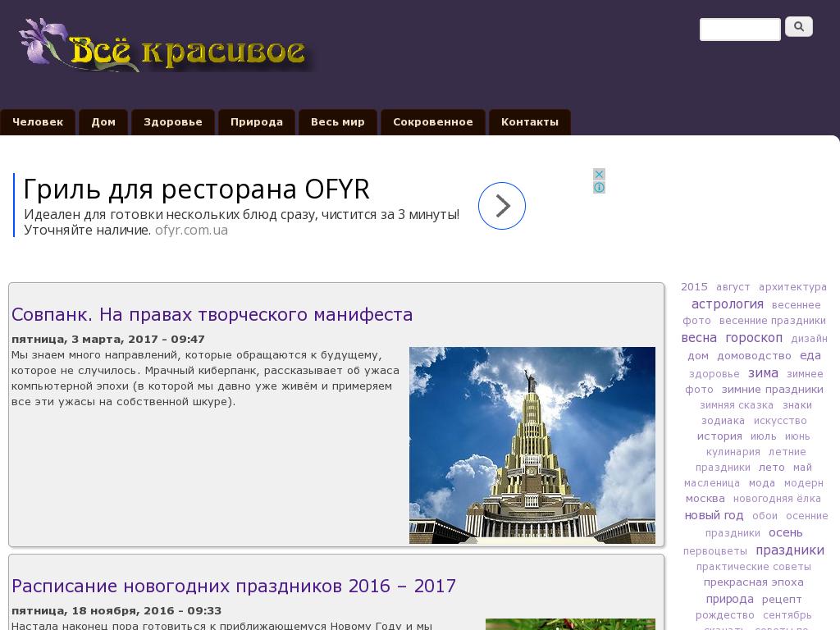Select the осень tag
The image size is (840, 630).
pyautogui.click(x=785, y=533)
